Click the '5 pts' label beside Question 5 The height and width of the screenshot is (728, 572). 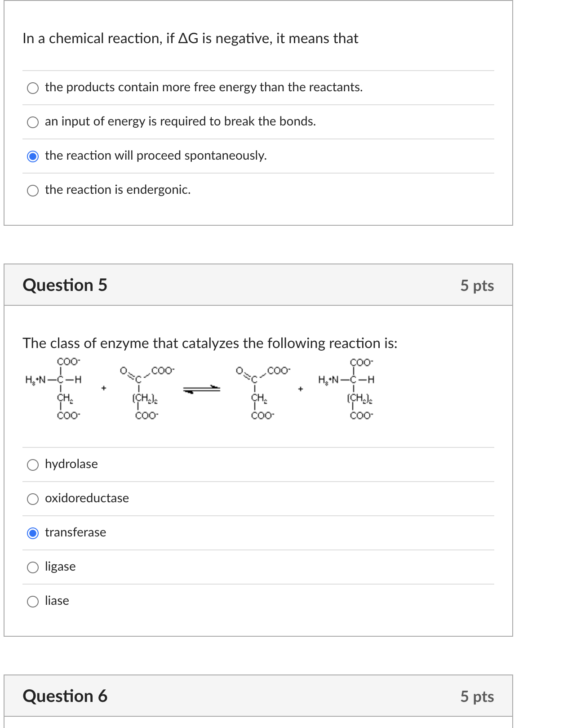tap(477, 285)
